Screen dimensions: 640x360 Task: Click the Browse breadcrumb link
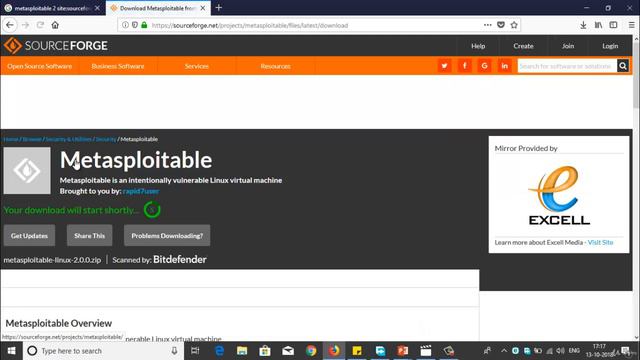32,139
